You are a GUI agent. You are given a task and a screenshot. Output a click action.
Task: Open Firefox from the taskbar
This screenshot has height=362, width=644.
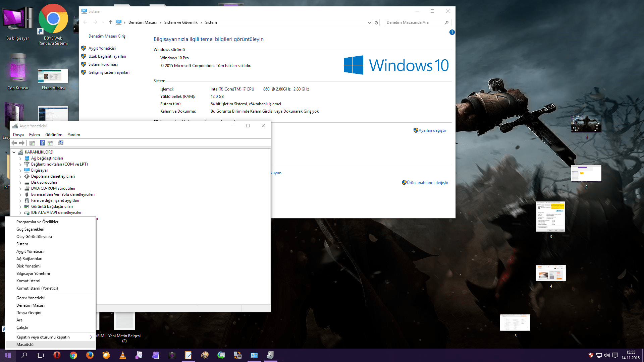(90, 355)
